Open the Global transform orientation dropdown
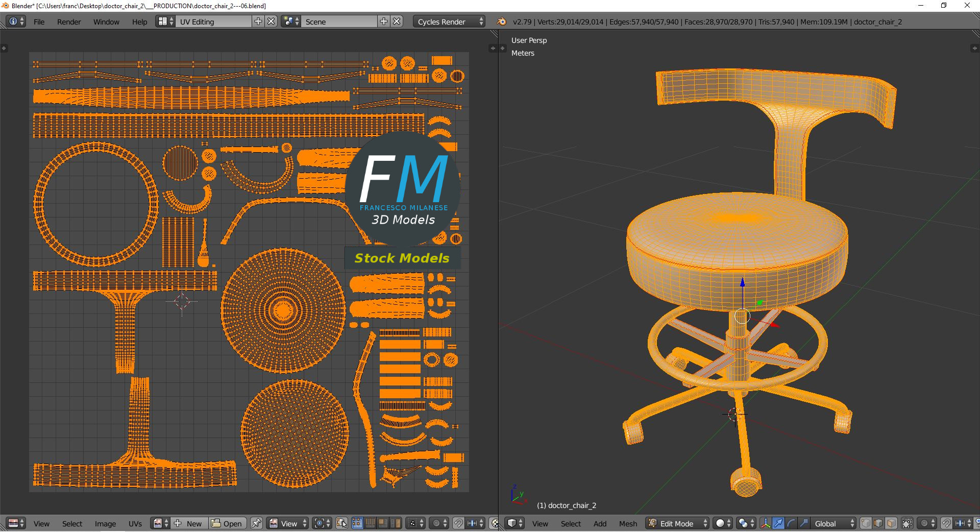 point(834,523)
